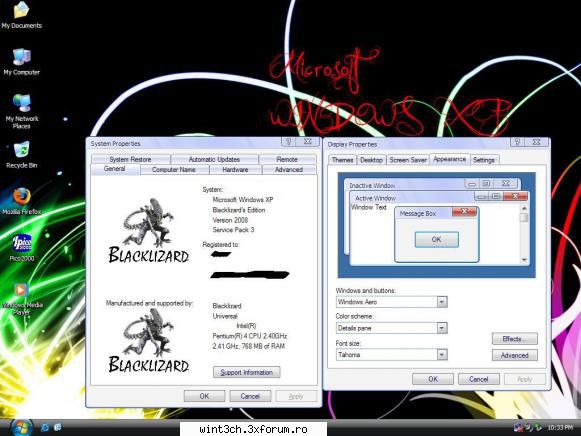
Task: Click the taskbar clock showing 10:33 PM
Action: pos(560,428)
